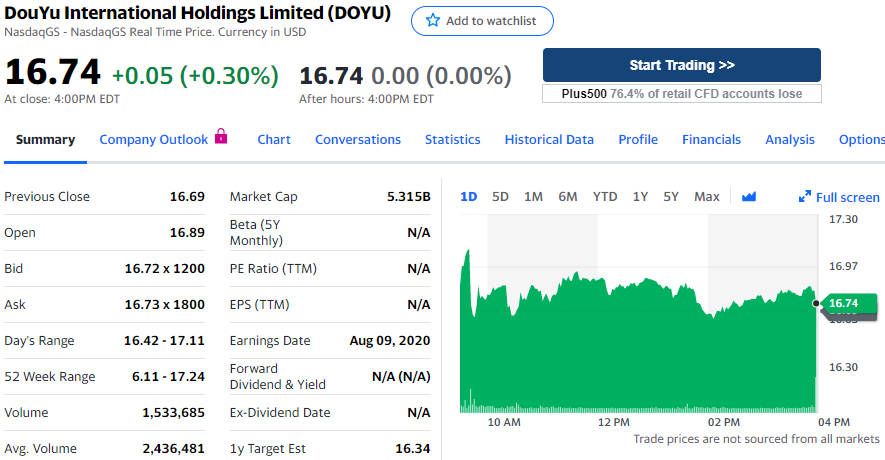Select the YTD chart range
Image resolution: width=885 pixels, height=460 pixels.
604,196
